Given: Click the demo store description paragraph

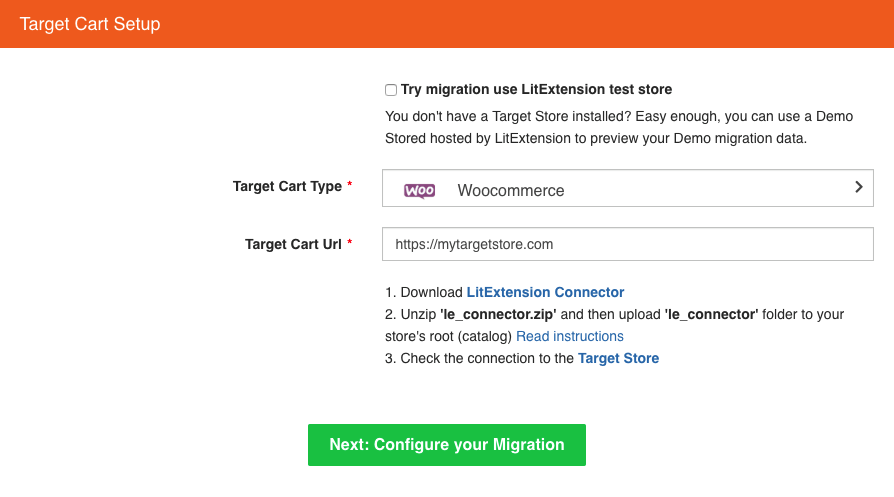Looking at the screenshot, I should click(619, 127).
